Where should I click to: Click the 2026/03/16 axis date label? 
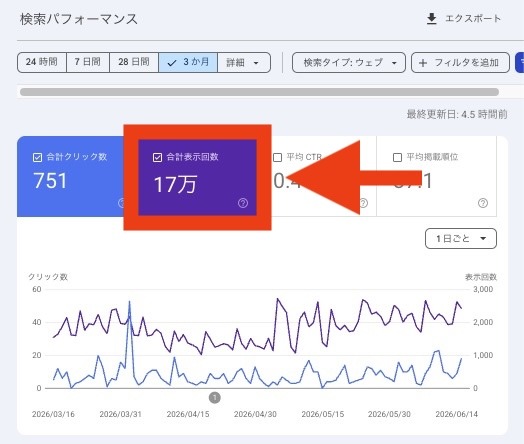click(x=53, y=414)
